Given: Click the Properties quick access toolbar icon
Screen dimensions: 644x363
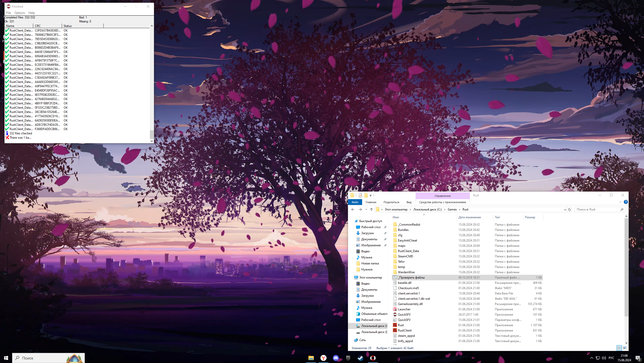Looking at the screenshot, I should tap(360, 195).
